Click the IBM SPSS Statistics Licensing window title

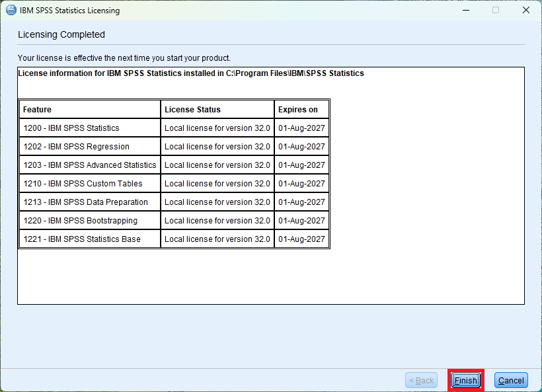click(x=70, y=11)
